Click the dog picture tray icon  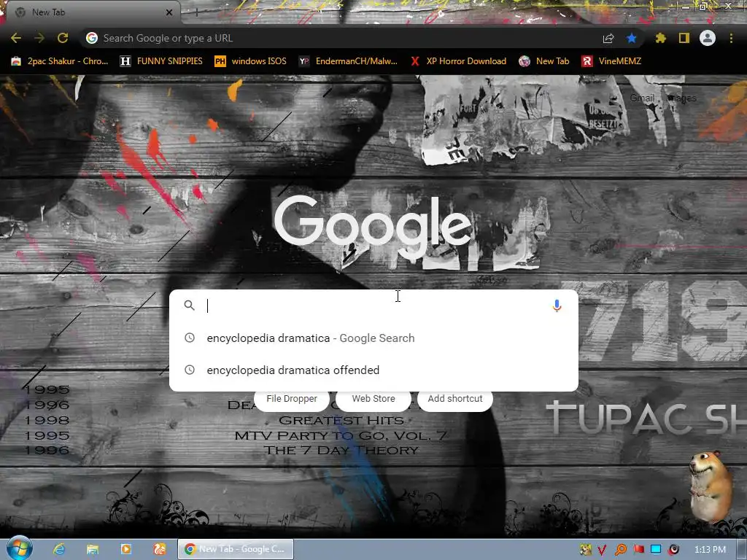click(586, 550)
